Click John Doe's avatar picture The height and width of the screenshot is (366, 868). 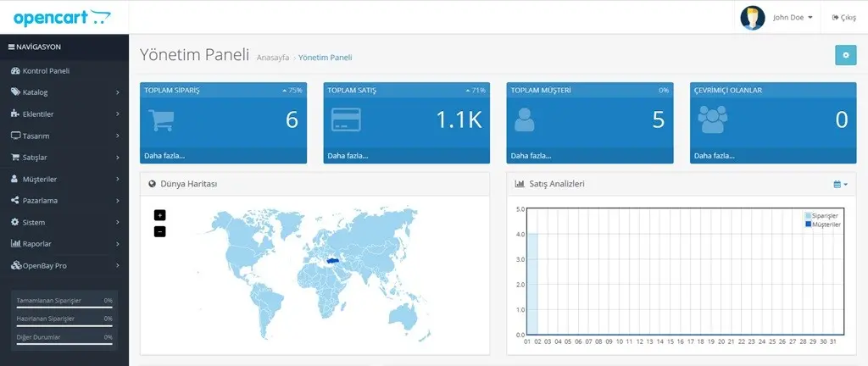coord(753,18)
